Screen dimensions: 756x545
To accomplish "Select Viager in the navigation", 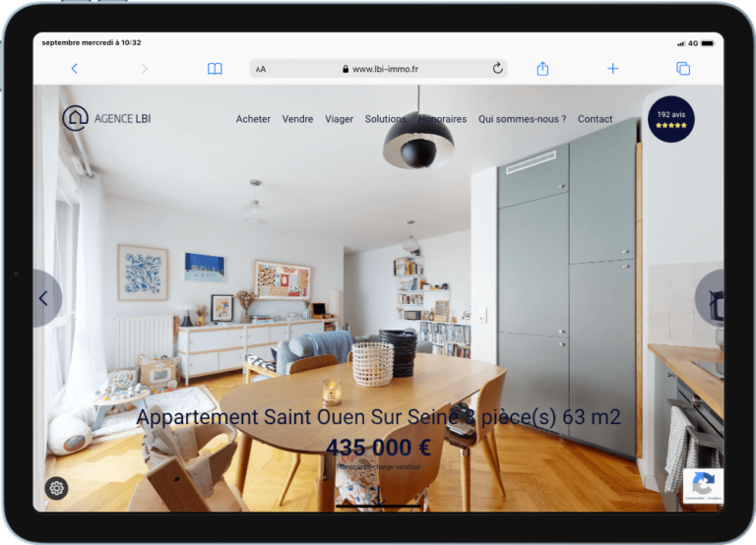I will point(339,119).
